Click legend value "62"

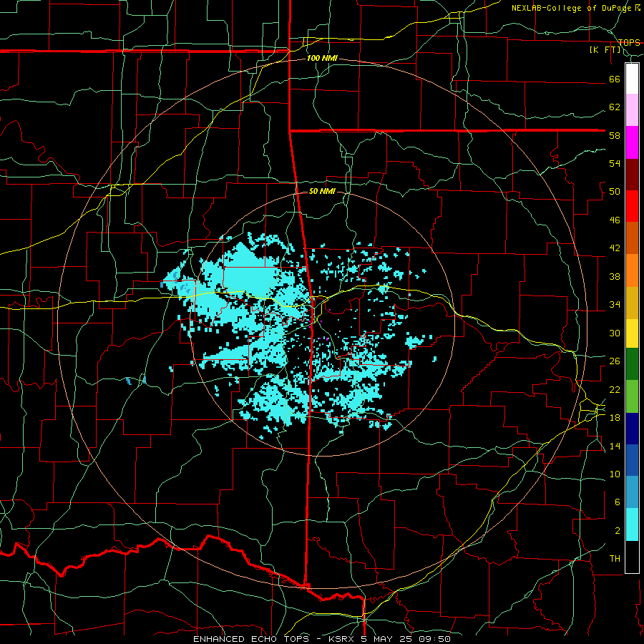(x=615, y=107)
